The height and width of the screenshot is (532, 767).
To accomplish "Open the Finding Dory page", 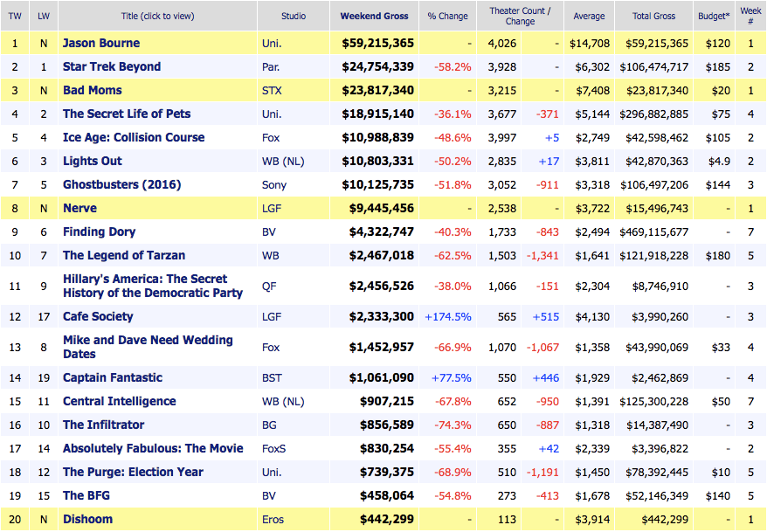I will click(100, 231).
